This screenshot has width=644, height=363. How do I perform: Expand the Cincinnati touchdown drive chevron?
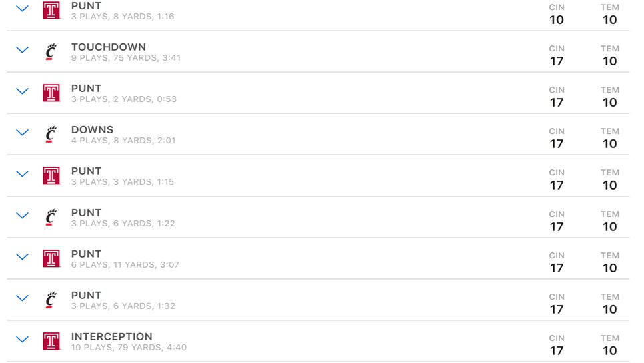click(x=22, y=50)
